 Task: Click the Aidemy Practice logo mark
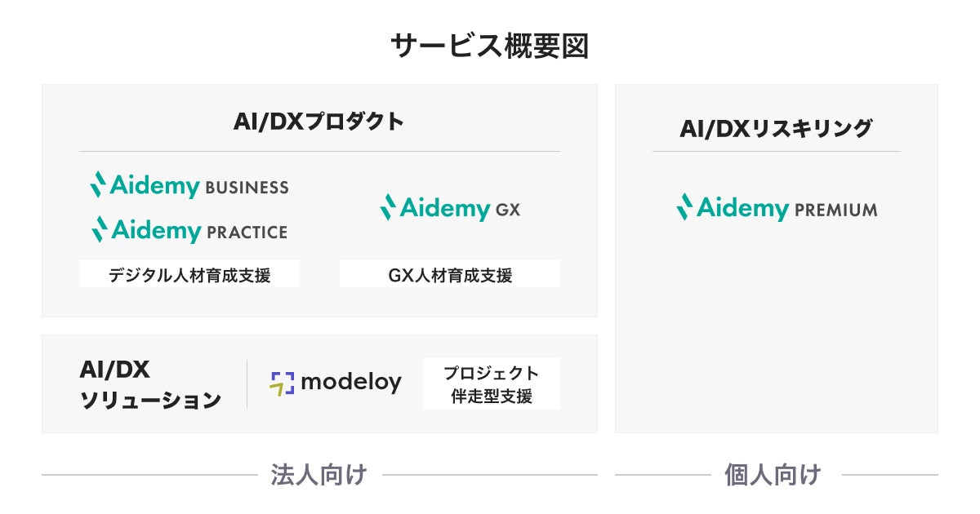tap(98, 229)
